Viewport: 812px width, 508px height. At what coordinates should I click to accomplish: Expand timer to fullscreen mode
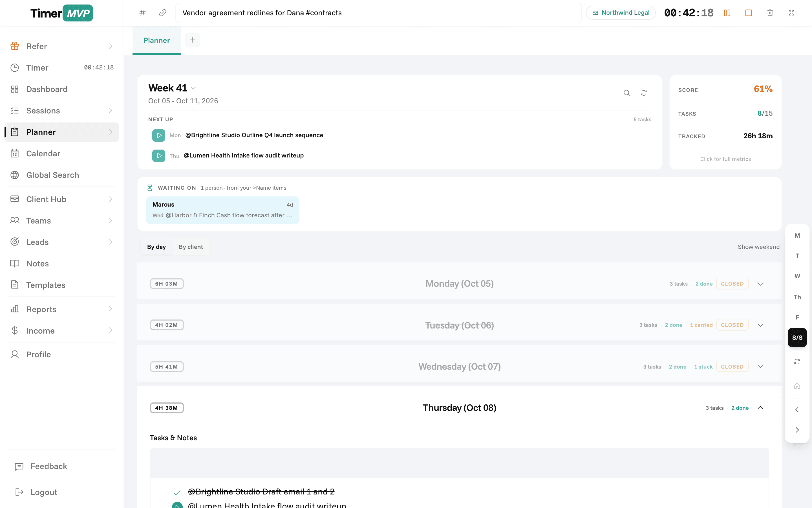pyautogui.click(x=791, y=13)
